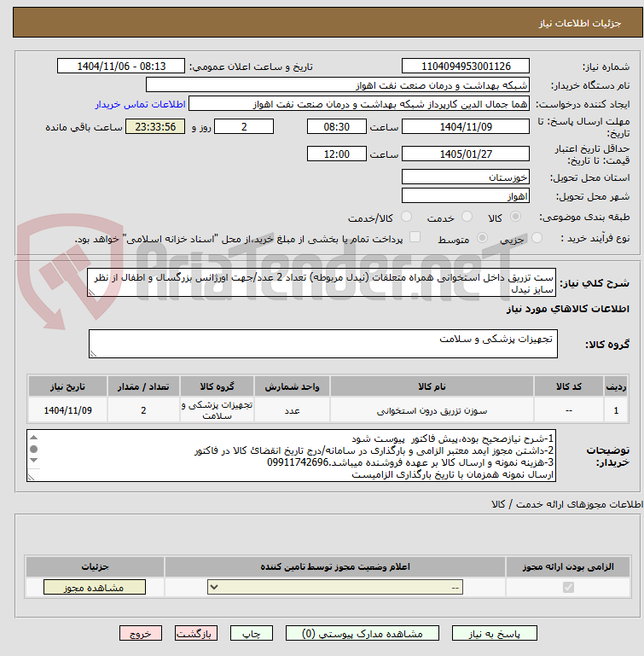The width and height of the screenshot is (644, 656).
Task: Click the countdown timer 23:33:56
Action: coord(155,127)
